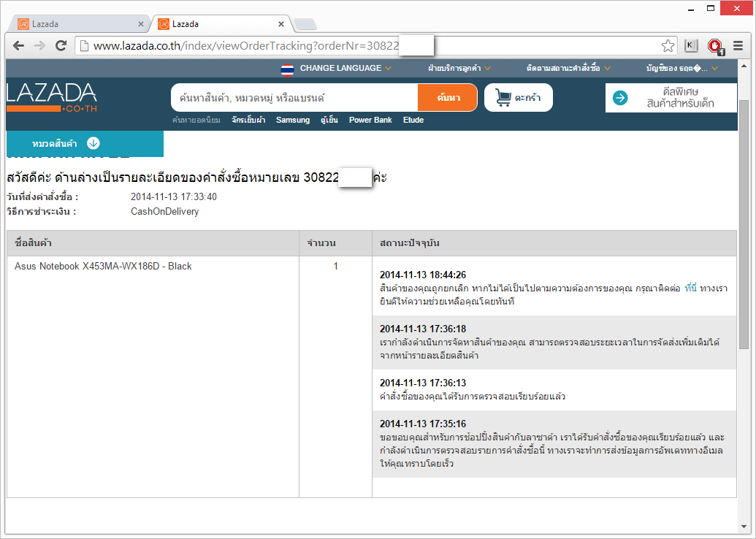Click CashOnDelivery payment method text

tap(164, 211)
